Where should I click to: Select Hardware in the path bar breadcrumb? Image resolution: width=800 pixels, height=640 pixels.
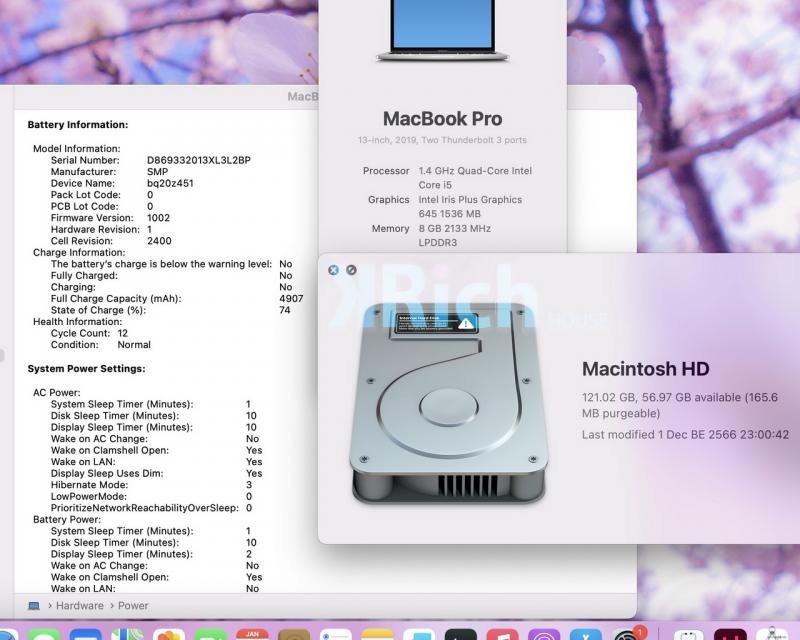pyautogui.click(x=80, y=606)
